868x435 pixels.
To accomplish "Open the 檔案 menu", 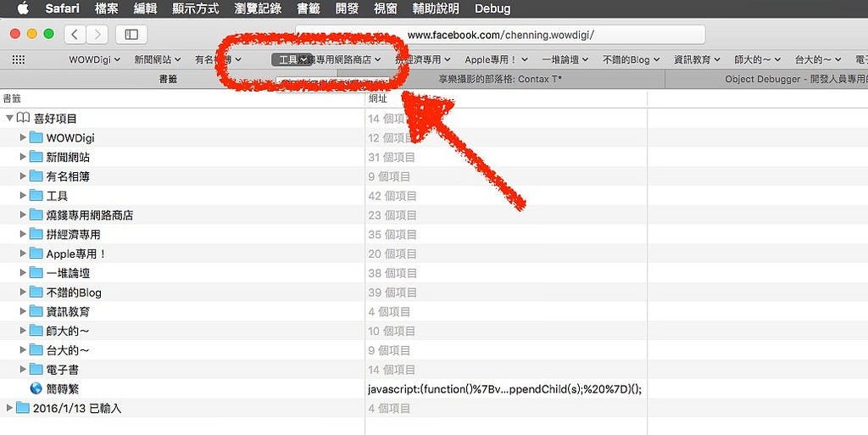I will (x=106, y=8).
